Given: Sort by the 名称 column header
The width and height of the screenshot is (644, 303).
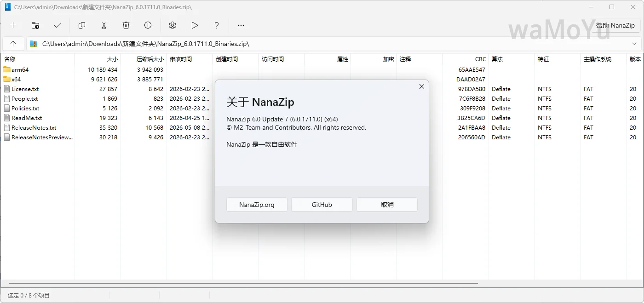Looking at the screenshot, I should [38, 59].
